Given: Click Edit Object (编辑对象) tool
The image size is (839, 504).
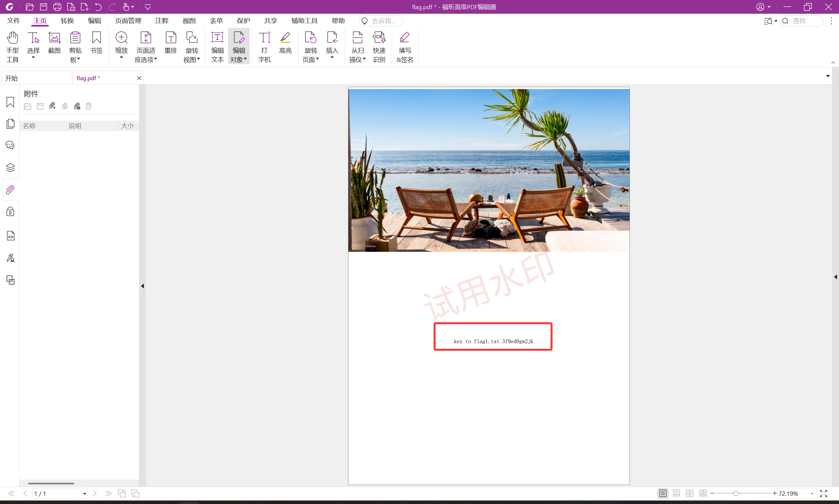Looking at the screenshot, I should tap(239, 47).
